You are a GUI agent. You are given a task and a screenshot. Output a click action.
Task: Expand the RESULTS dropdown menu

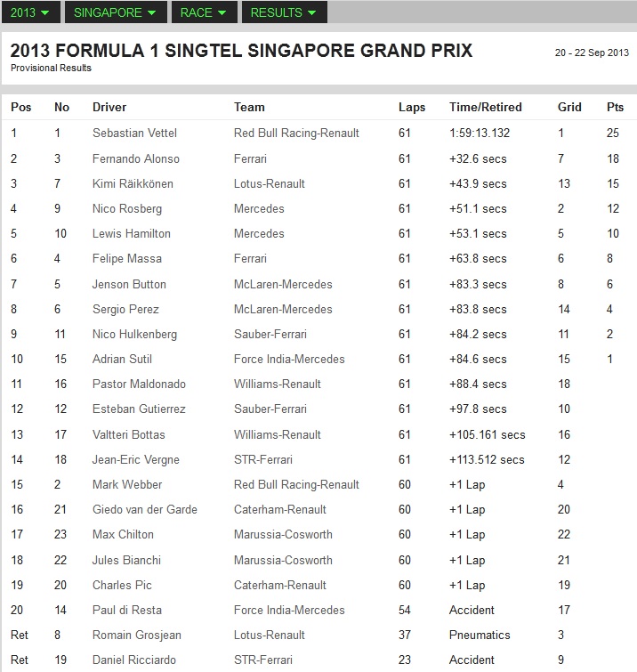[x=285, y=12]
